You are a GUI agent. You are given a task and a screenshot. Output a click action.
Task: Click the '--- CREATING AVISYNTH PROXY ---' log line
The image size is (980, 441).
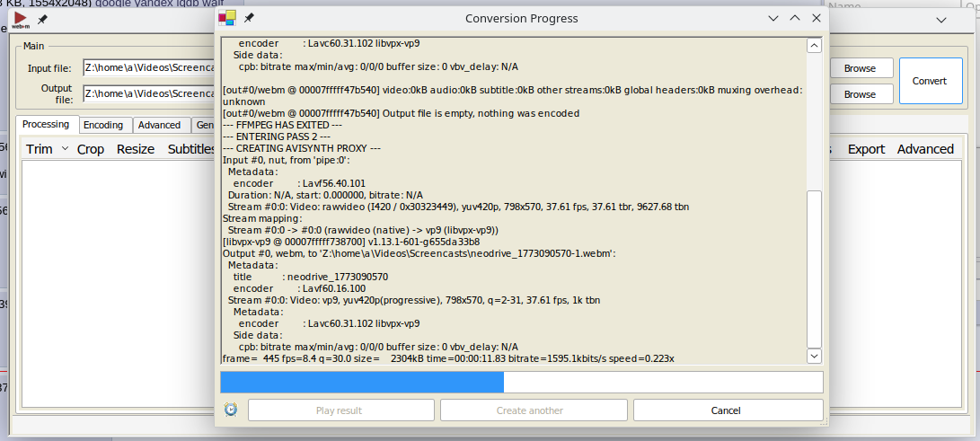click(x=302, y=149)
